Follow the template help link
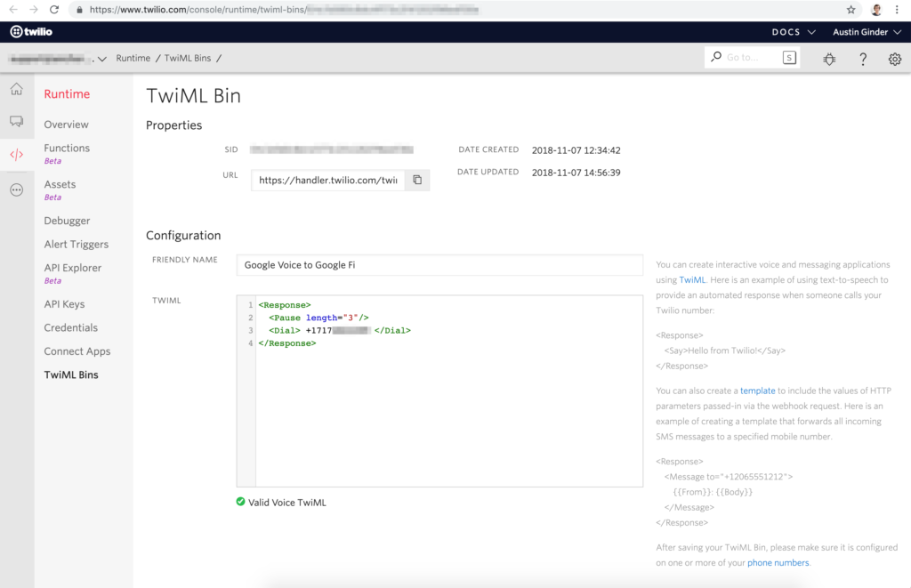 pos(757,391)
